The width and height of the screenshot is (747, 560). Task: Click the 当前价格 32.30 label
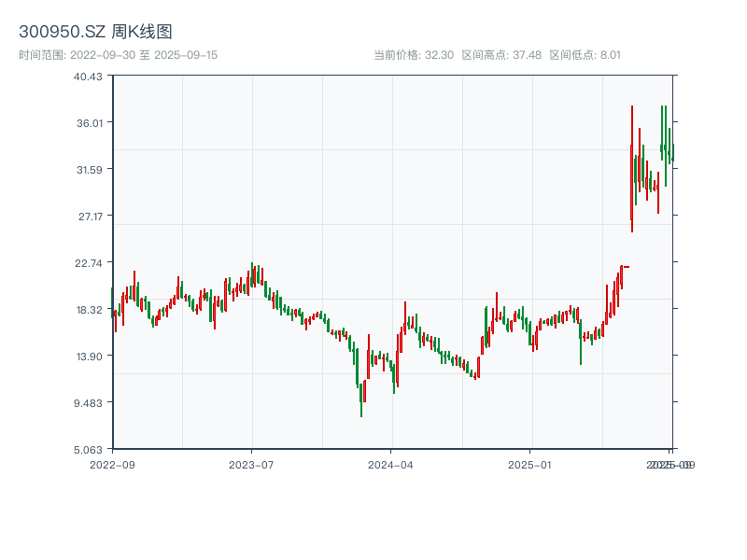coord(413,55)
